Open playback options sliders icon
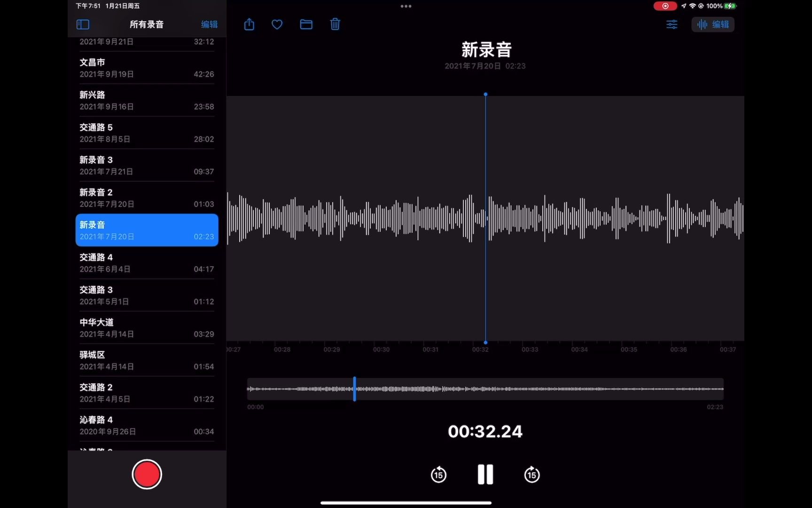This screenshot has width=812, height=508. (672, 24)
